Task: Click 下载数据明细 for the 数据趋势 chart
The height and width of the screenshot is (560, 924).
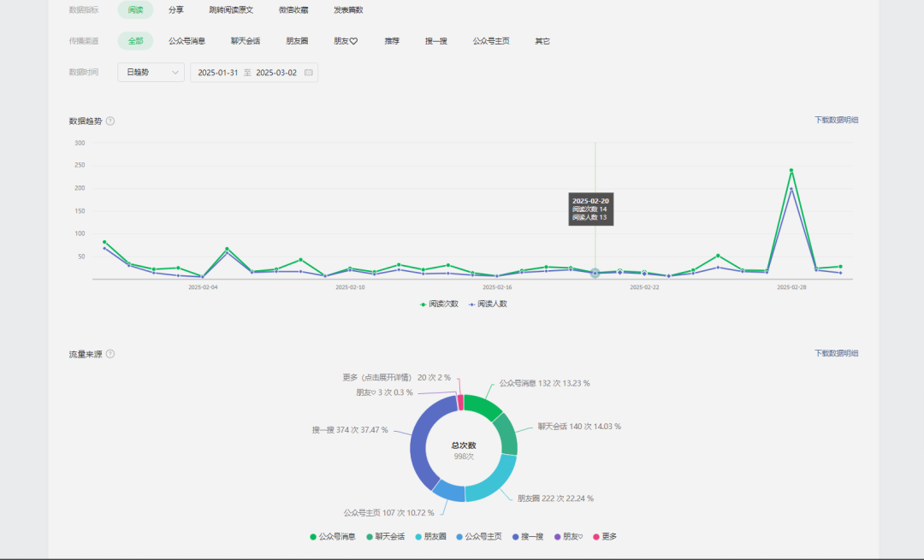Action: point(836,121)
